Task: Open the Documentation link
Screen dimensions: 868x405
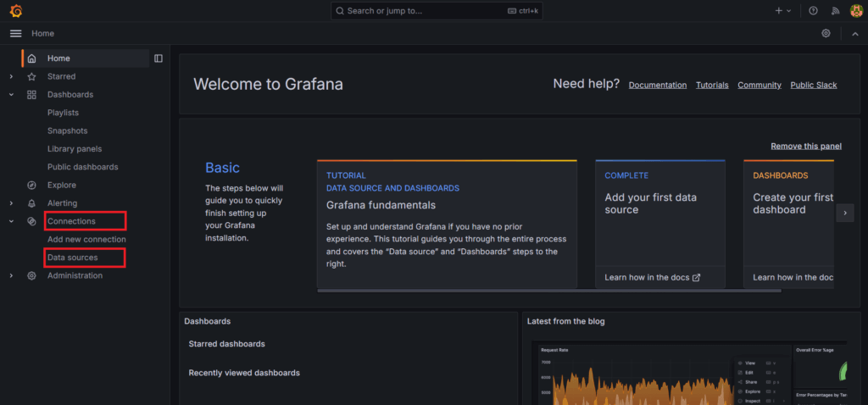Action: pos(658,86)
